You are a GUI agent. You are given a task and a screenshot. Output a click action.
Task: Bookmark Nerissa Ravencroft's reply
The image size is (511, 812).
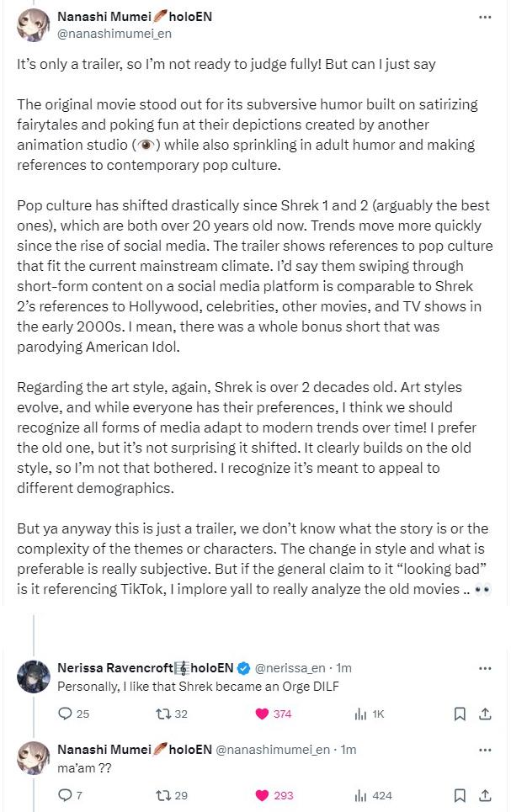coord(460,714)
